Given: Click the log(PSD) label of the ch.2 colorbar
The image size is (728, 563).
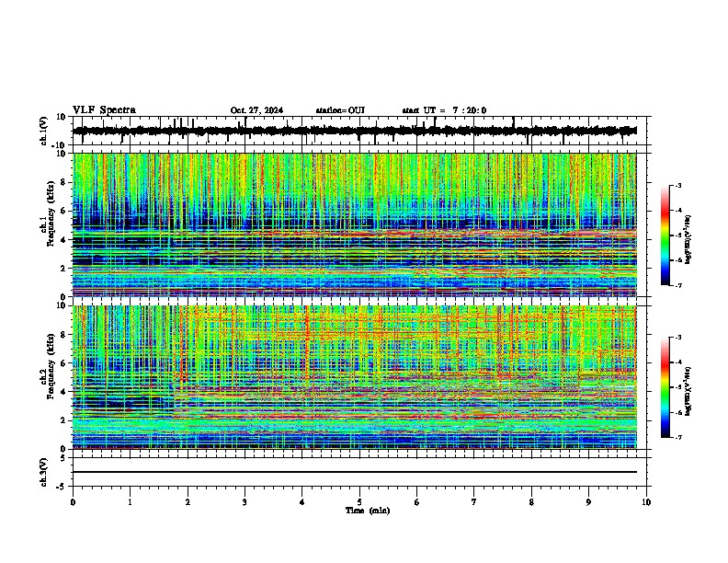Looking at the screenshot, I should 688,392.
